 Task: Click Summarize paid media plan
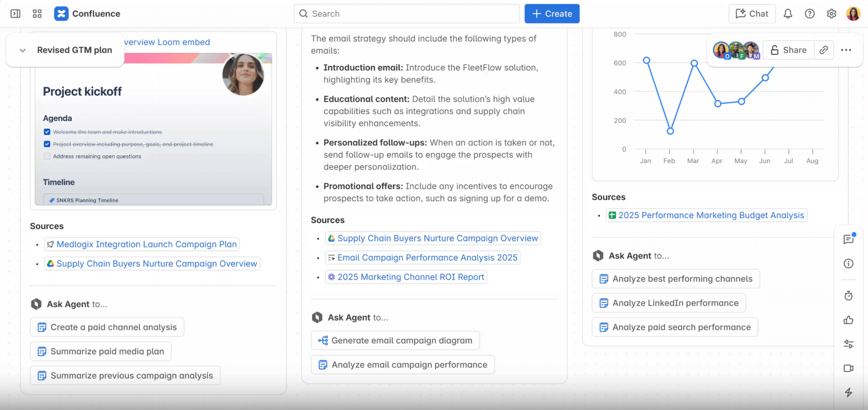[100, 351]
